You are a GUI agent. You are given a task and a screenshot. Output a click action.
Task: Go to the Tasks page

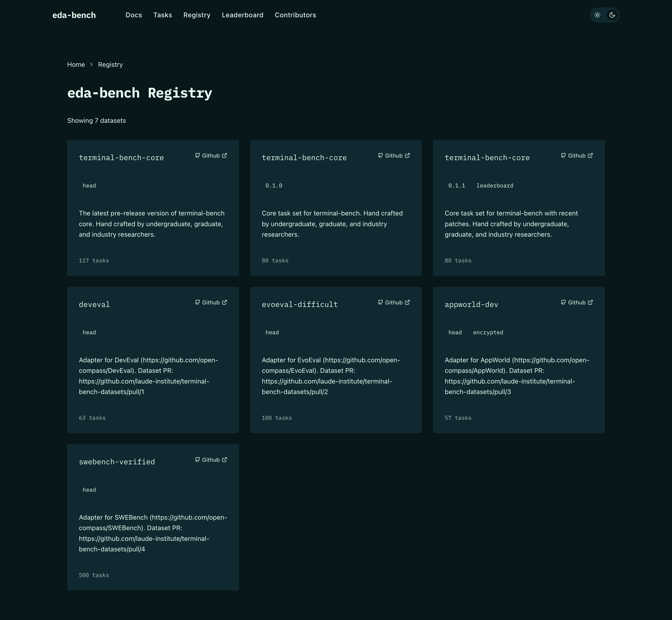point(163,15)
